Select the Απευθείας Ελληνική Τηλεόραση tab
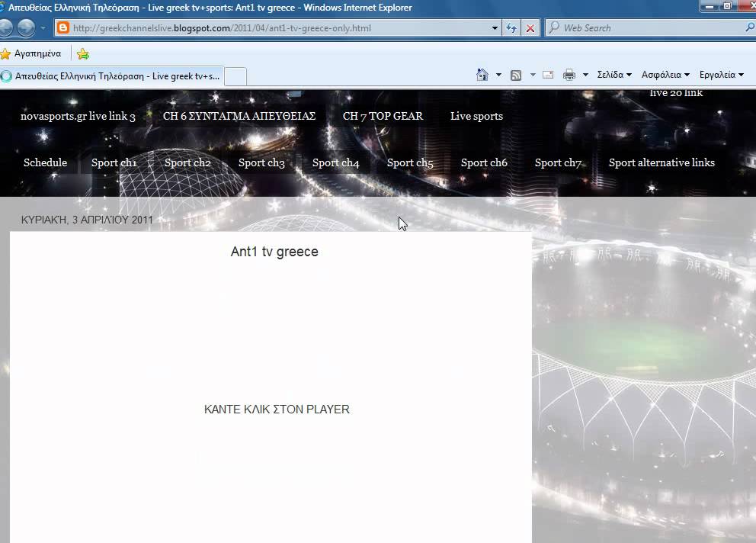The height and width of the screenshot is (543, 756). (112, 76)
